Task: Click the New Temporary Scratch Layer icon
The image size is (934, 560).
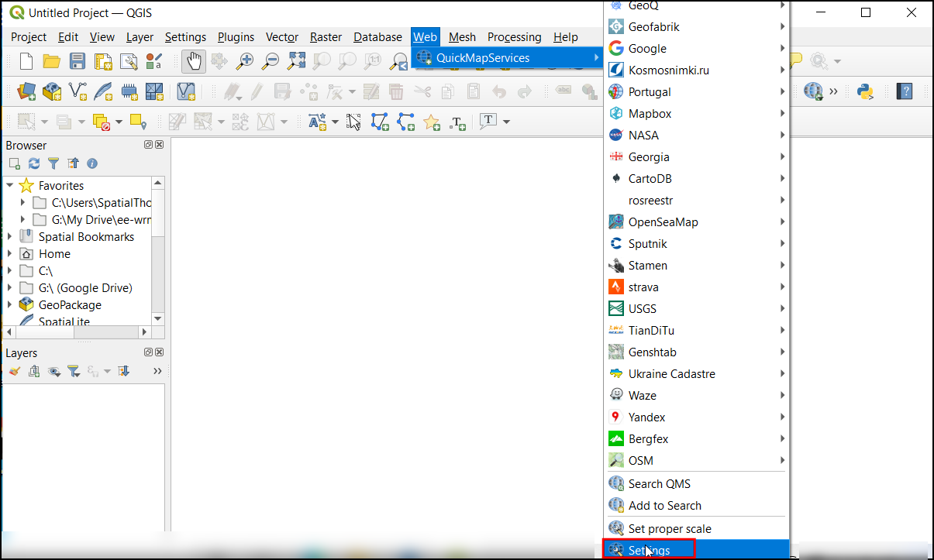Action: [x=129, y=92]
